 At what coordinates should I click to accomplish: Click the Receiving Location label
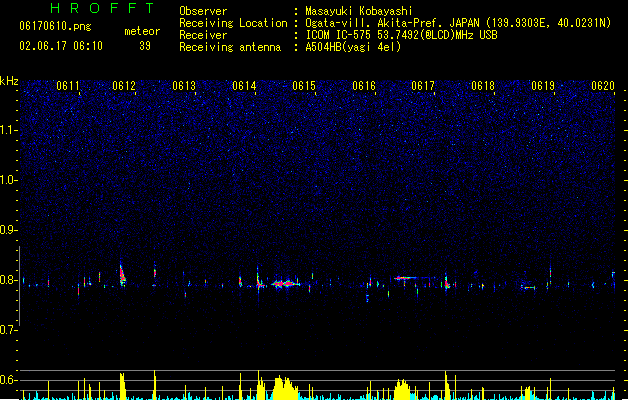coord(233,23)
